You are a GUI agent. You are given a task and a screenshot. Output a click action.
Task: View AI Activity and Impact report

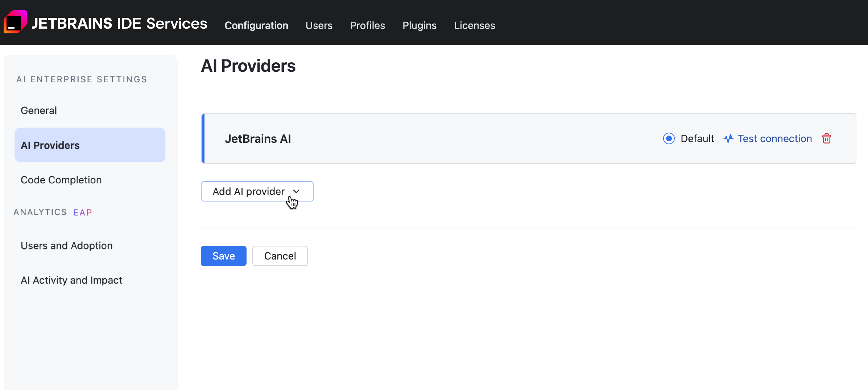point(71,280)
